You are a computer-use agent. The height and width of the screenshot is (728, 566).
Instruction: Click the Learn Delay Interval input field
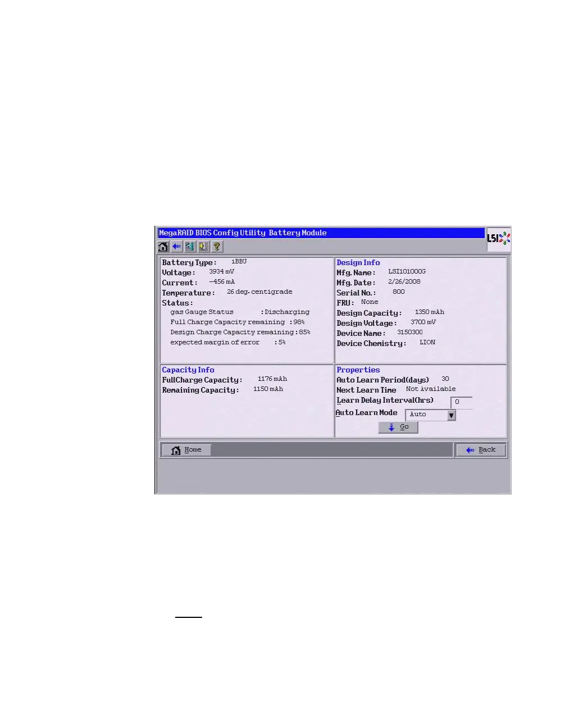462,402
